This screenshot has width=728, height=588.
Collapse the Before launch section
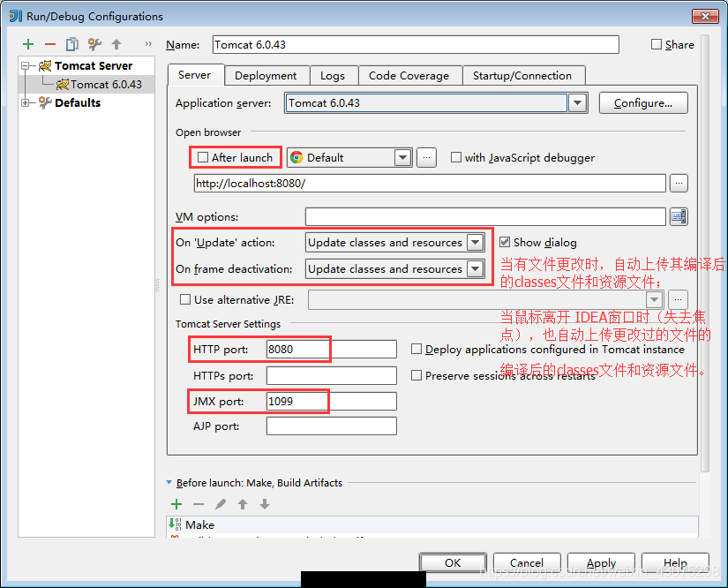coord(169,483)
